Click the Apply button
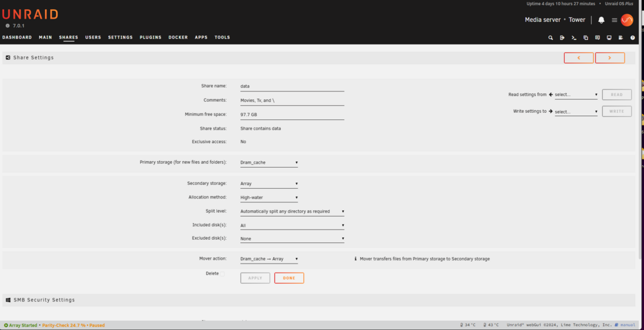 [x=255, y=278]
